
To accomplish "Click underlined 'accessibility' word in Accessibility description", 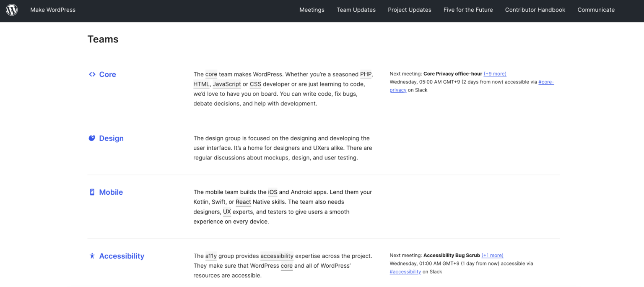I will pyautogui.click(x=277, y=256).
